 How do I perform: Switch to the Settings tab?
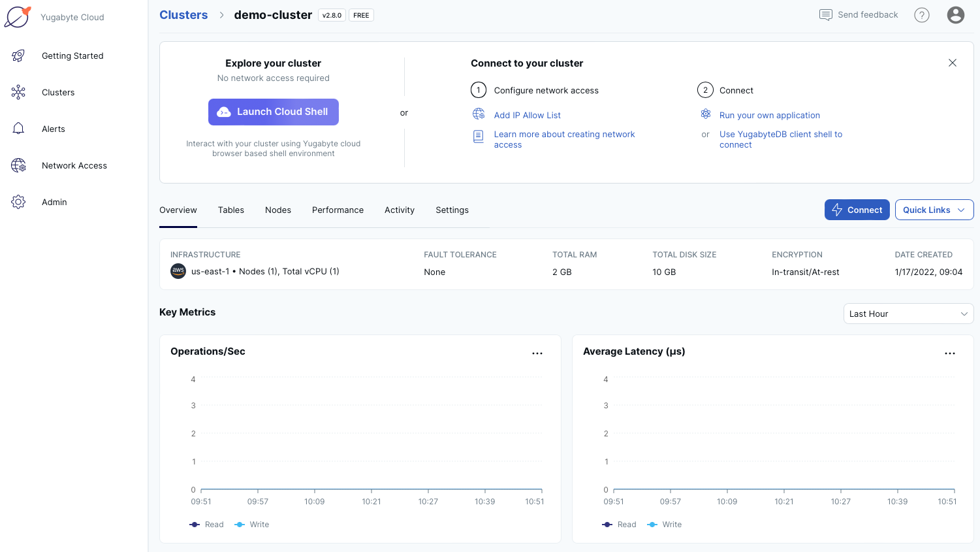click(452, 210)
